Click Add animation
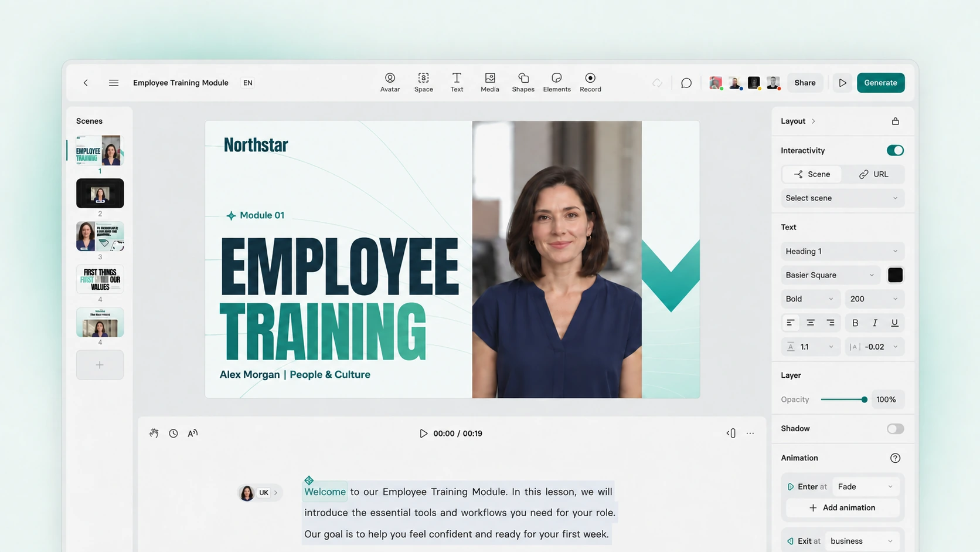 pyautogui.click(x=842, y=508)
